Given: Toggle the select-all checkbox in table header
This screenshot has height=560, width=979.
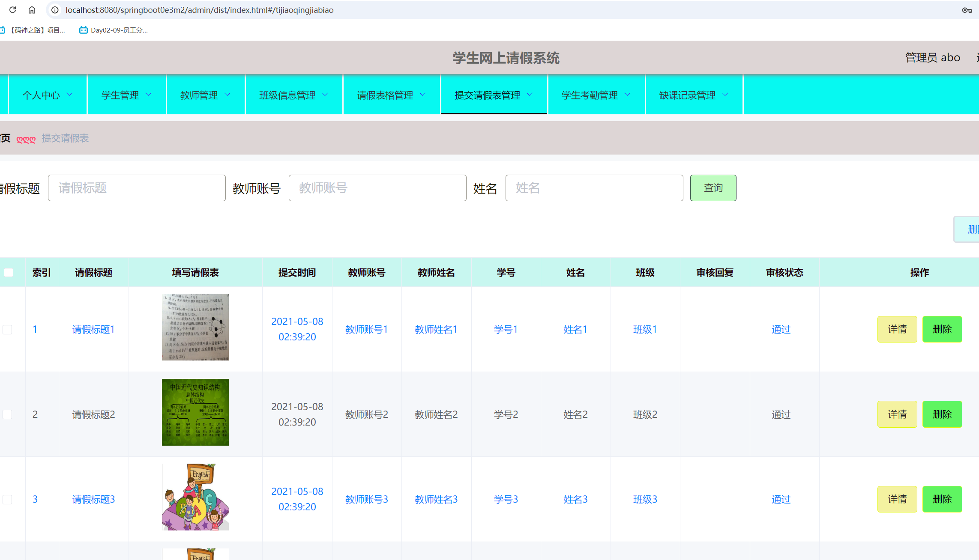Looking at the screenshot, I should (9, 272).
